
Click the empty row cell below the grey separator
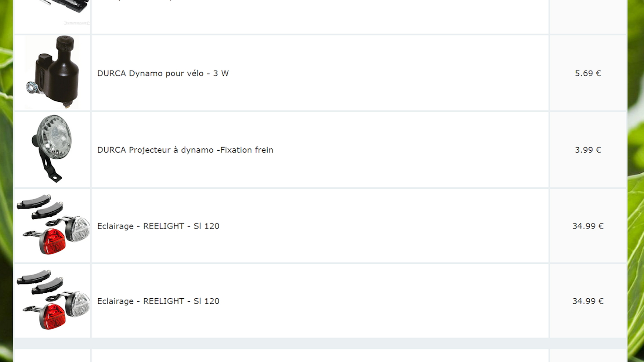[320, 356]
